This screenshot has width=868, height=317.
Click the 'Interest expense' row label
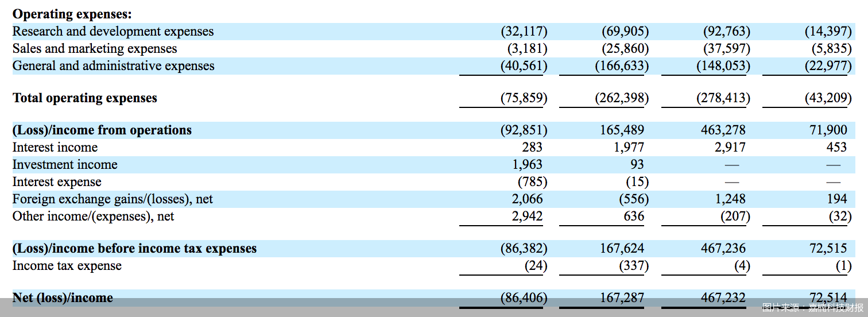(x=57, y=182)
